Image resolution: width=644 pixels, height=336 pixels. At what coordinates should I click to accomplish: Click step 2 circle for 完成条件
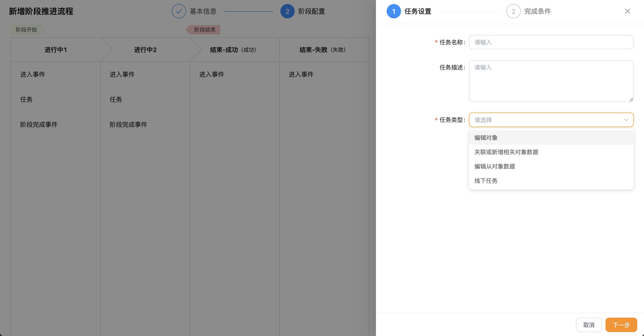click(513, 11)
